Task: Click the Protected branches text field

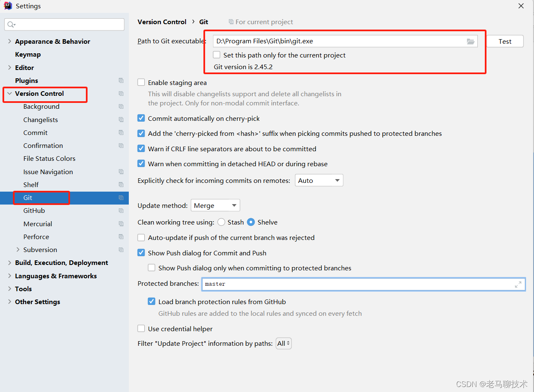Action: [x=363, y=284]
